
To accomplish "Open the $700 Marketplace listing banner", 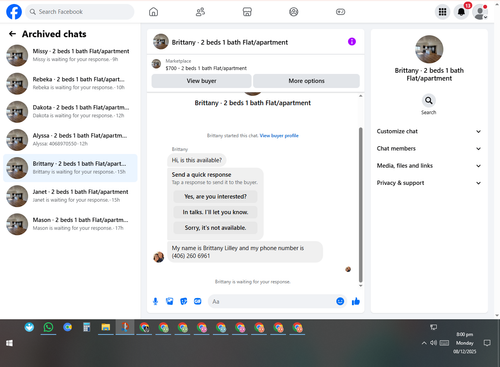I will (x=256, y=64).
